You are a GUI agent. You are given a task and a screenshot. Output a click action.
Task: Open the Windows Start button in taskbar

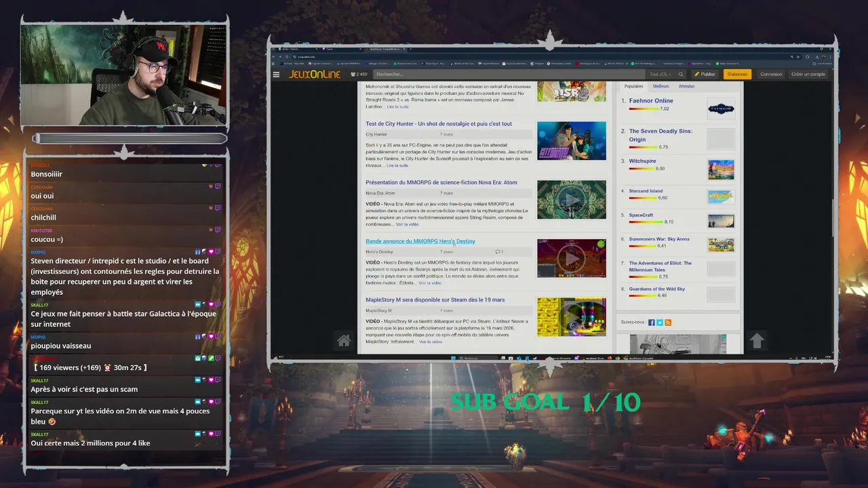point(453,358)
